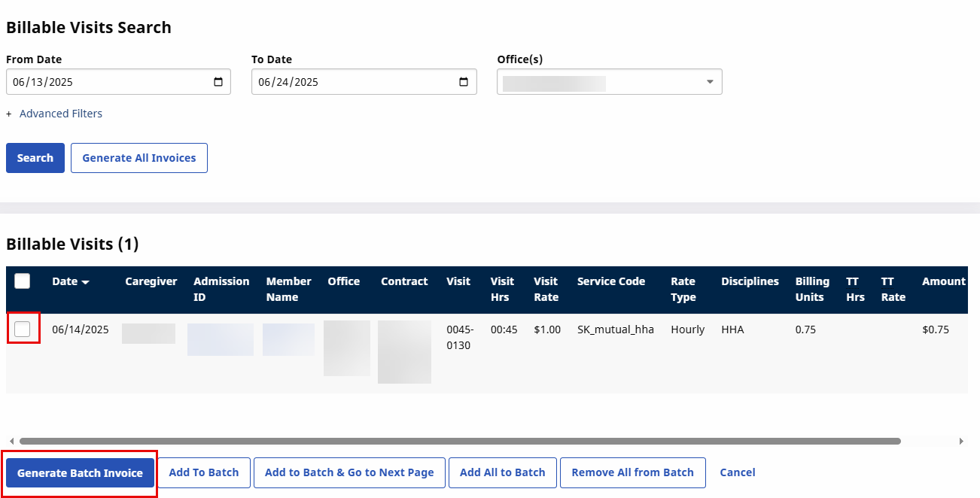
Task: Expand Advanced Filters section
Action: point(60,114)
